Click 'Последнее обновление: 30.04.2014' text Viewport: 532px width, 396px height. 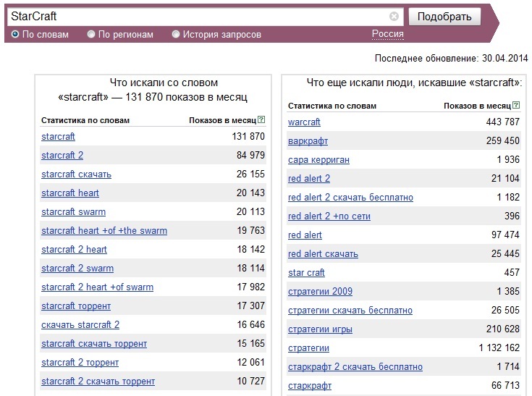[x=451, y=59]
